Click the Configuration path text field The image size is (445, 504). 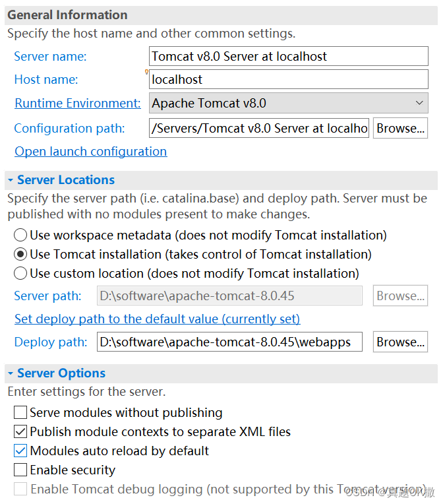tap(258, 128)
